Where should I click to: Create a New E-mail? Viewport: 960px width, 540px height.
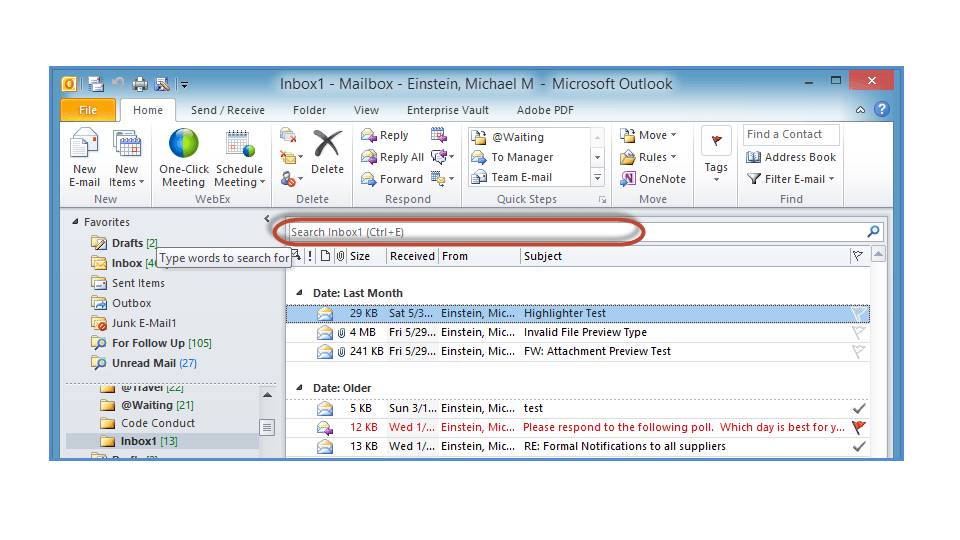[84, 158]
